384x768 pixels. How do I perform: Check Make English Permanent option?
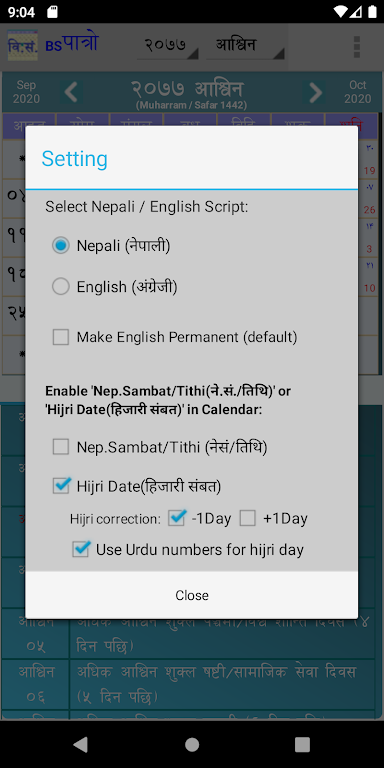(x=61, y=337)
